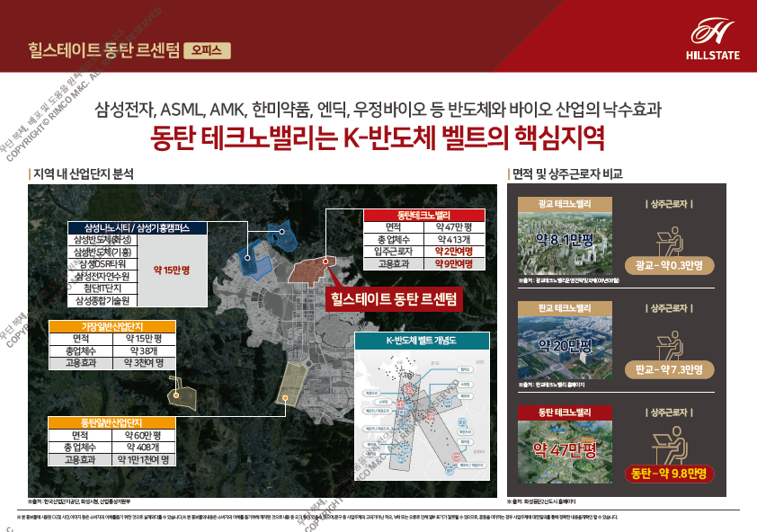This screenshot has height=532, width=757.
Task: Click the 약 47만 평 table cell
Action: [454, 227]
